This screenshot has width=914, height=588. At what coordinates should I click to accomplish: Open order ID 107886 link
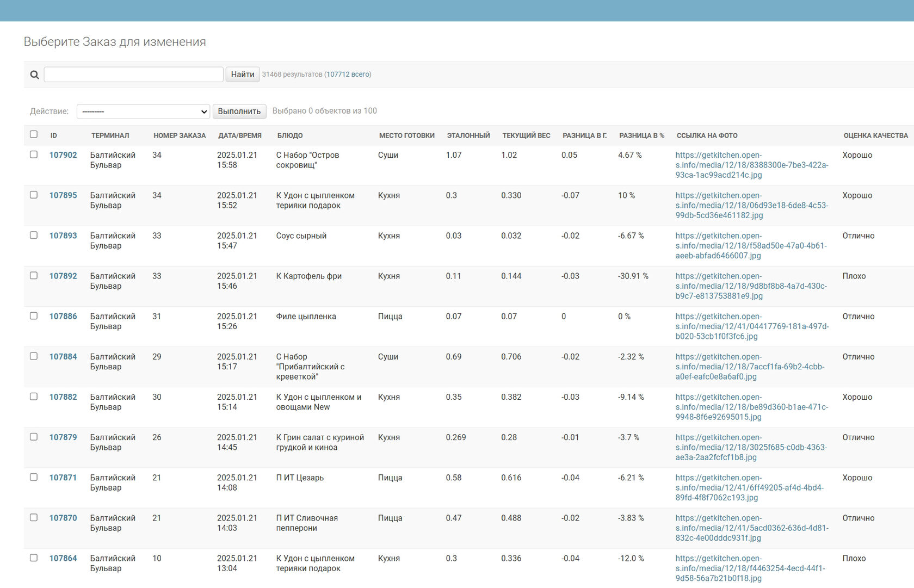63,316
